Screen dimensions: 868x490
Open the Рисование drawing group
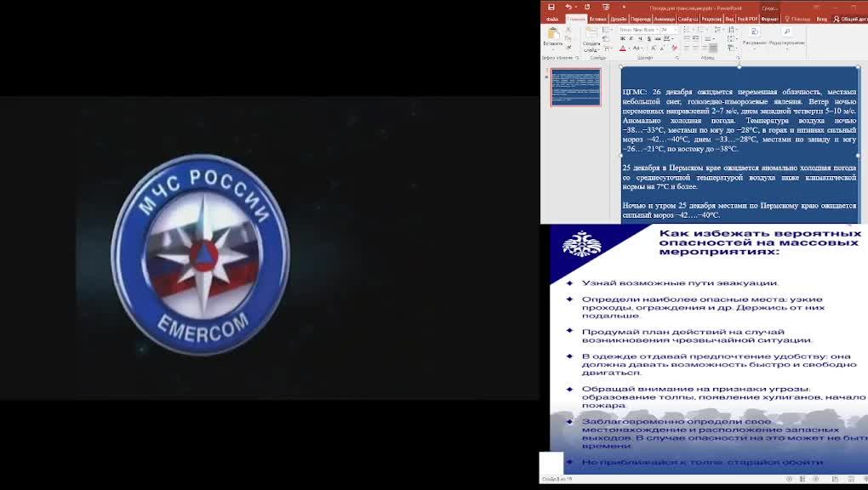tap(755, 38)
